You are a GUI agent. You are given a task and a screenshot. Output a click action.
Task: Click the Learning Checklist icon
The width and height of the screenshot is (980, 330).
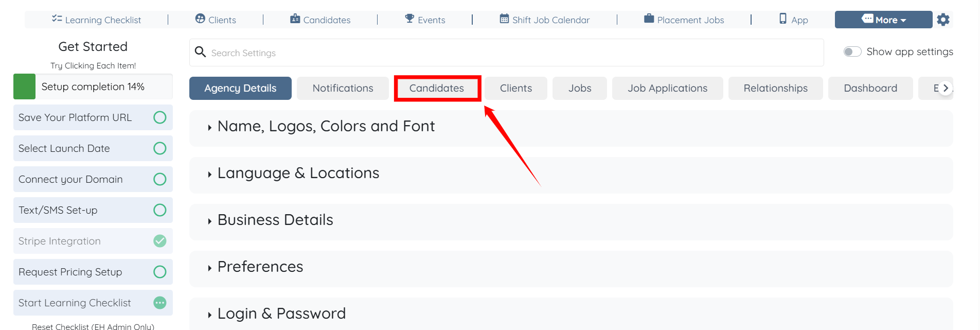point(57,19)
